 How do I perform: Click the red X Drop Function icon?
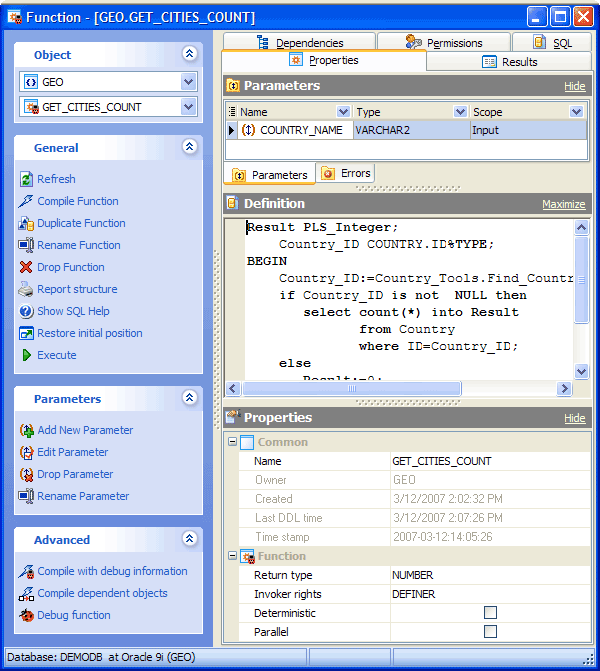coord(26,267)
